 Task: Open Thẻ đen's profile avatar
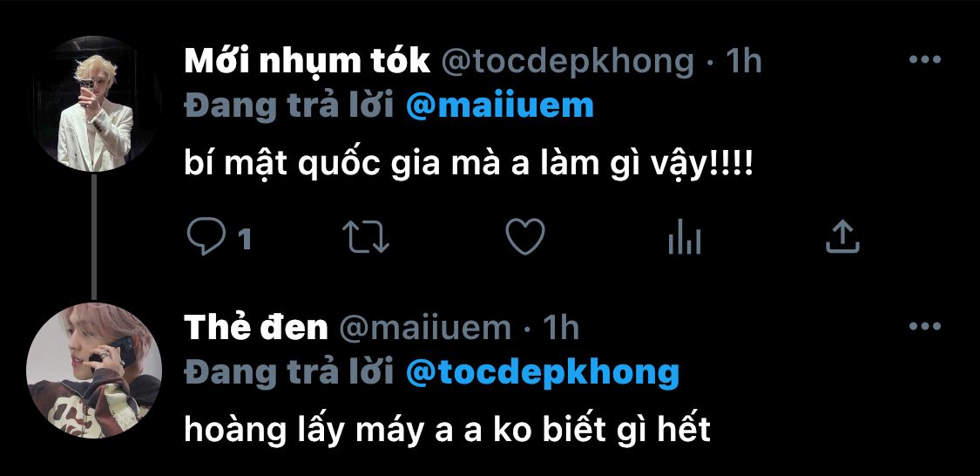pos(94,371)
